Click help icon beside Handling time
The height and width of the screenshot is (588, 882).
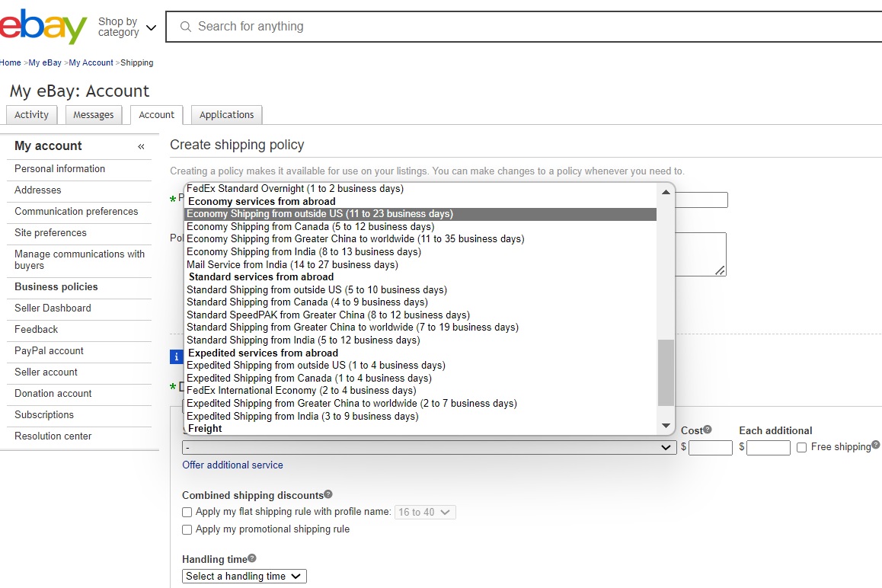pos(252,558)
